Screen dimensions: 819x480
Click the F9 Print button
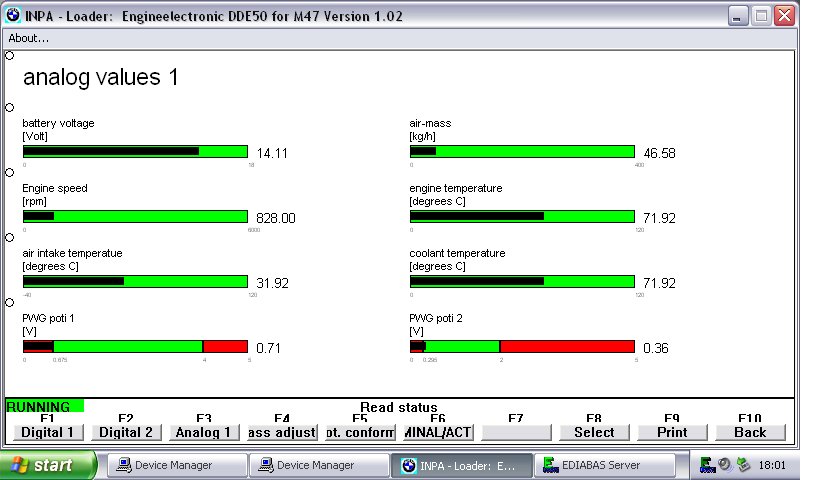pos(672,432)
